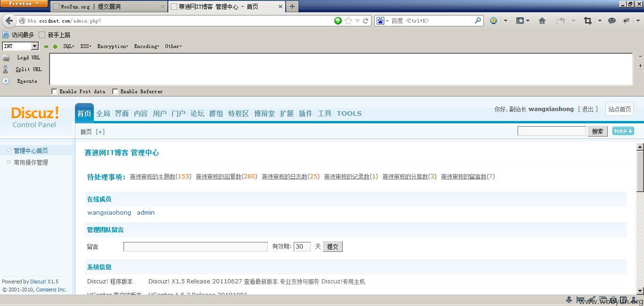Open the chat speech bubble icon
The height and width of the screenshot is (306, 644).
612,21
